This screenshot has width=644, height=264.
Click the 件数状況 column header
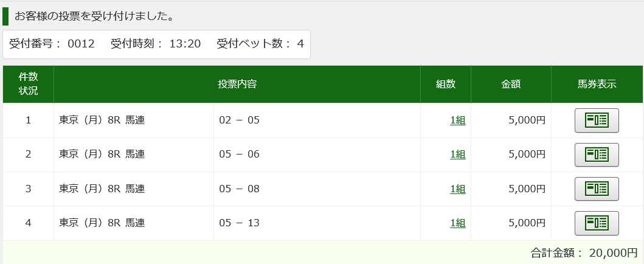pos(28,84)
